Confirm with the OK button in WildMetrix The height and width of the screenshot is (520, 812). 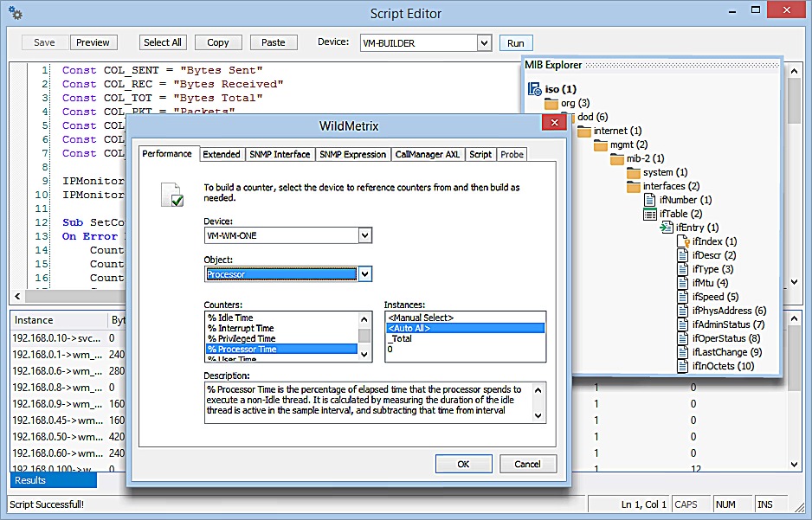click(x=463, y=464)
